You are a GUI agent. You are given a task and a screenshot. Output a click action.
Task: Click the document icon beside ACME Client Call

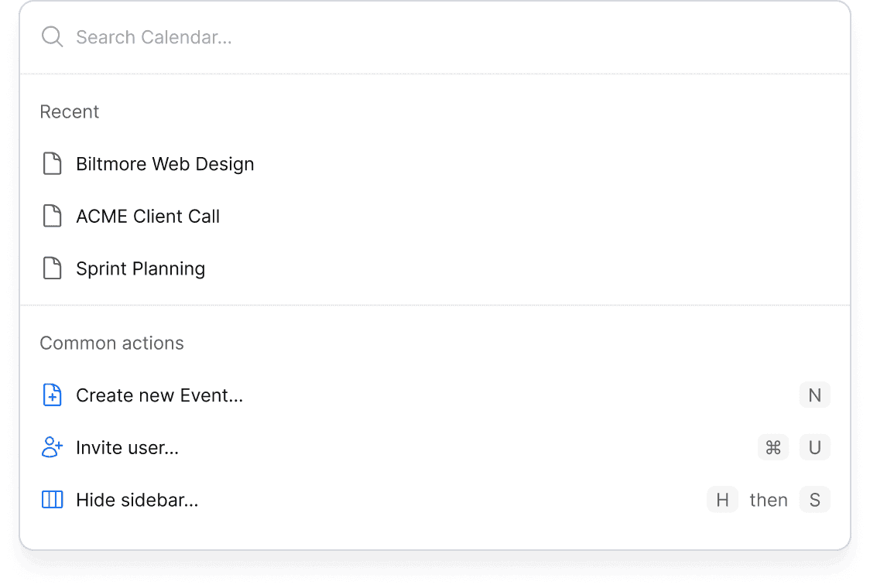[x=52, y=217]
